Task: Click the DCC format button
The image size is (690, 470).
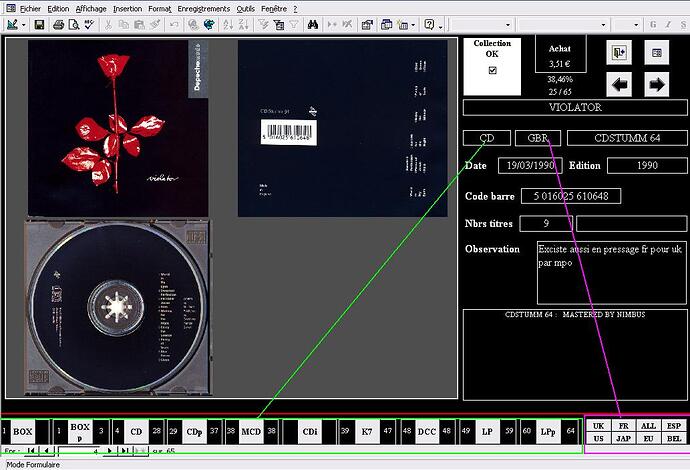Action: (426, 432)
